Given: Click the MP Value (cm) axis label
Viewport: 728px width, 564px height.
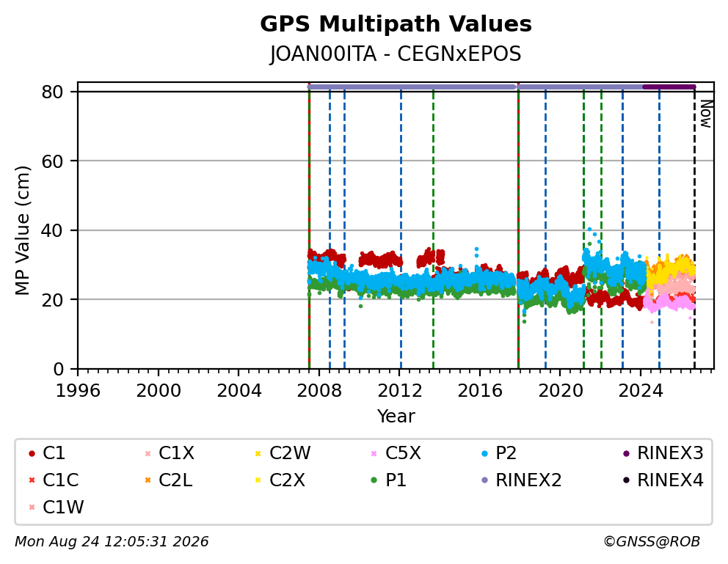Looking at the screenshot, I should point(22,230).
